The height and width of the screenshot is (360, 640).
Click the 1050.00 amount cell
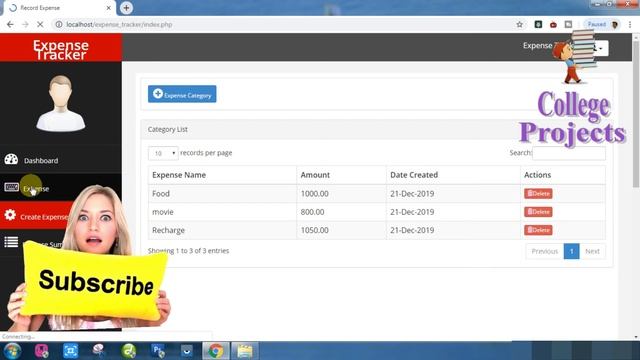(341, 230)
